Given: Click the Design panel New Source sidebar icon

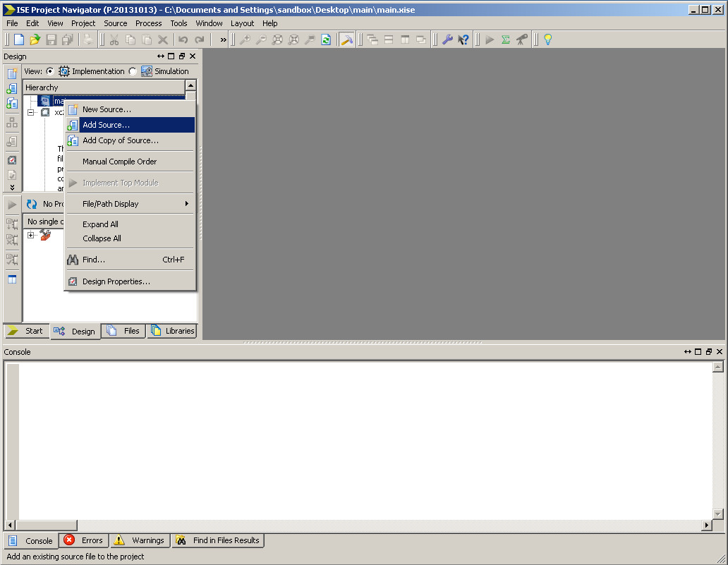Looking at the screenshot, I should pyautogui.click(x=12, y=73).
